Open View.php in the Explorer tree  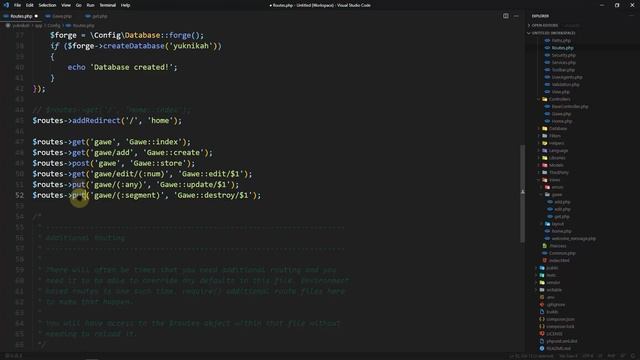[x=560, y=92]
